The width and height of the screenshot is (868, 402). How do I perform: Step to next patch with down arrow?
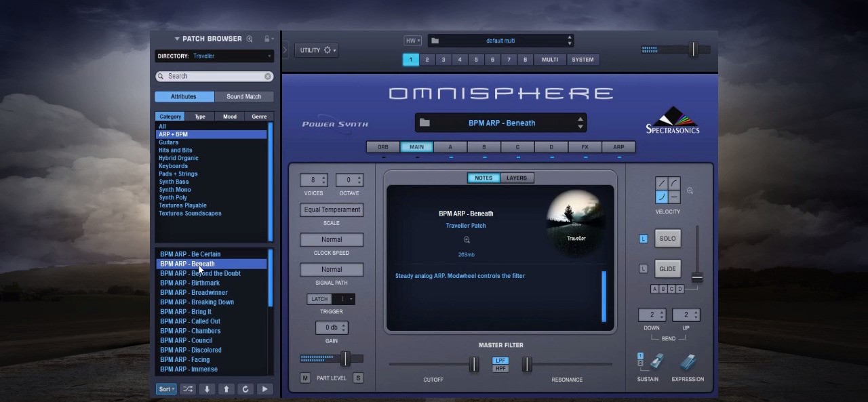(207, 389)
